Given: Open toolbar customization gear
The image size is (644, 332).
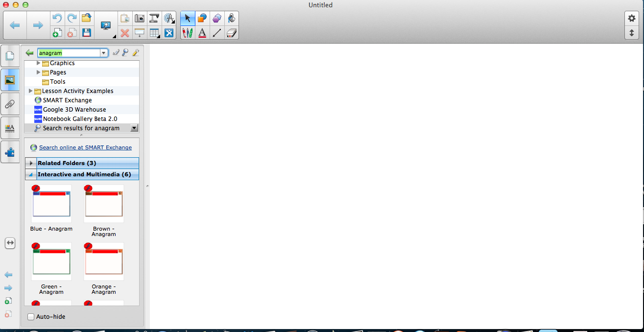Looking at the screenshot, I should tap(631, 18).
